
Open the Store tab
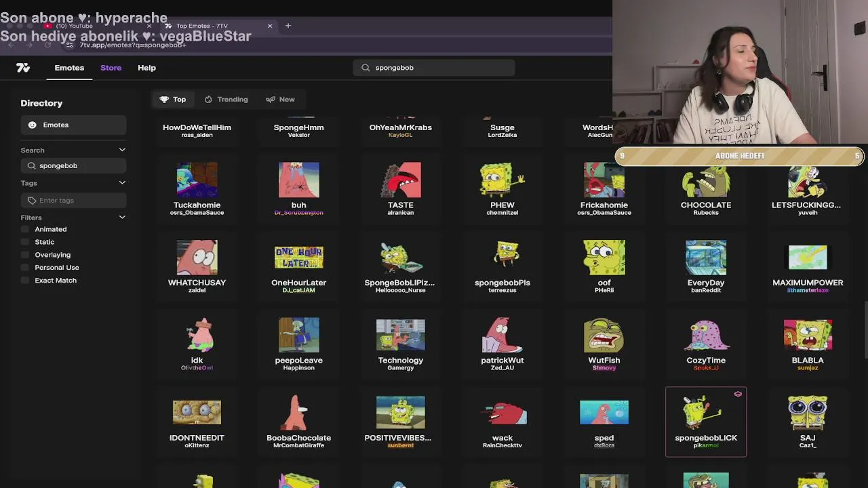tap(111, 68)
